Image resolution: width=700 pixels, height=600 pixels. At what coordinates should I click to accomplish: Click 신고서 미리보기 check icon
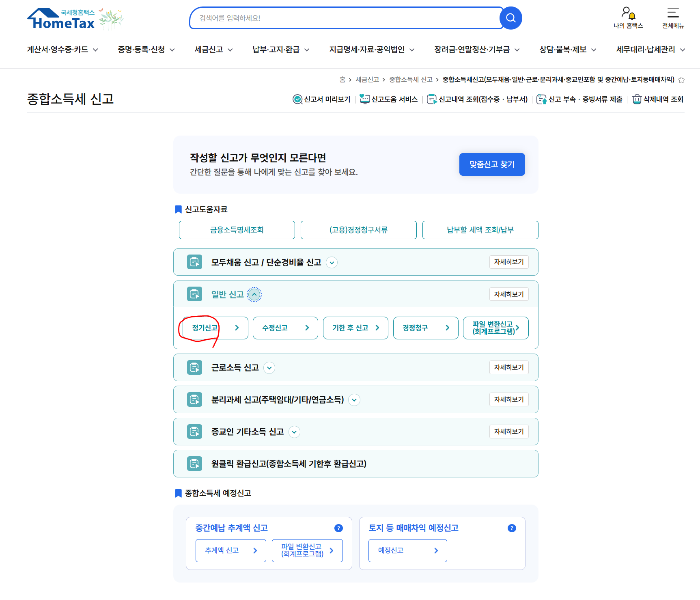(x=297, y=99)
